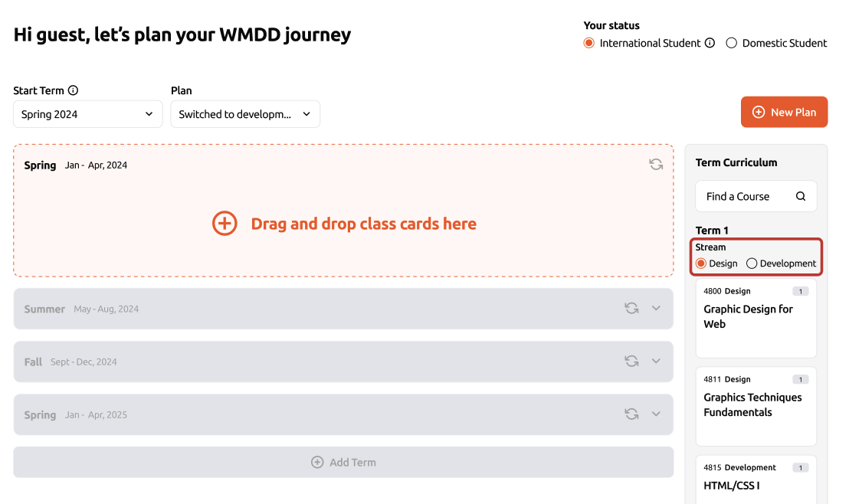
Task: Select the Design stream radio button
Action: tap(700, 263)
